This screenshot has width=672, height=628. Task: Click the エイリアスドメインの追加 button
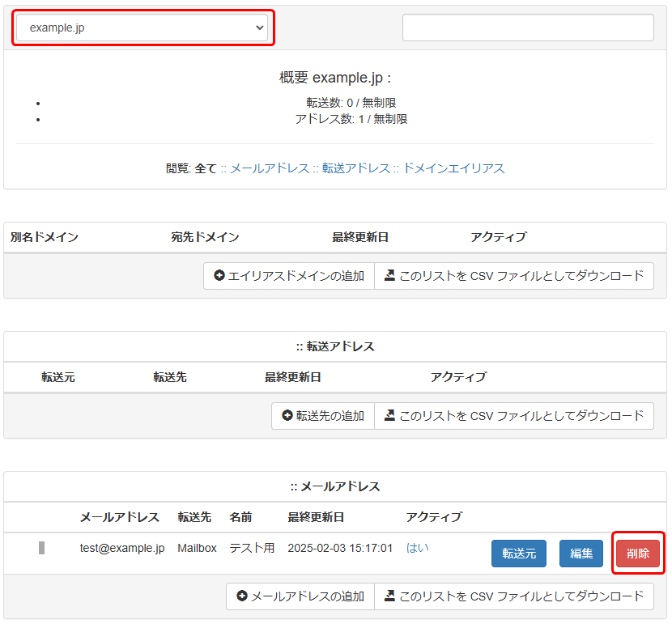pos(289,276)
